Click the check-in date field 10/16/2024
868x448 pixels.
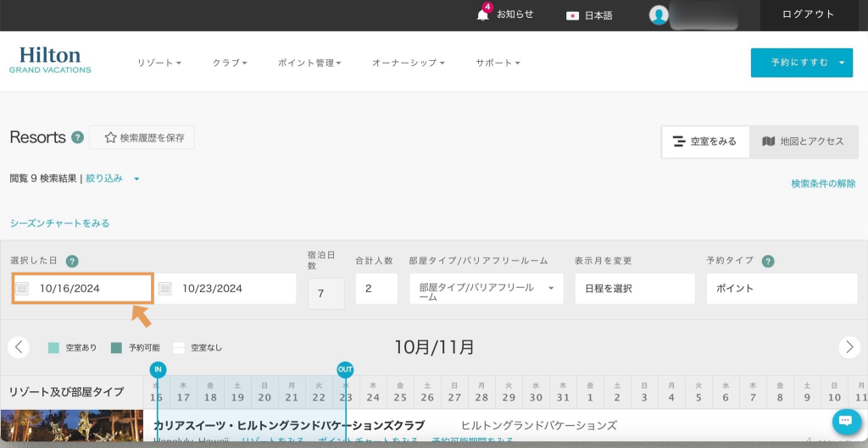pyautogui.click(x=83, y=289)
